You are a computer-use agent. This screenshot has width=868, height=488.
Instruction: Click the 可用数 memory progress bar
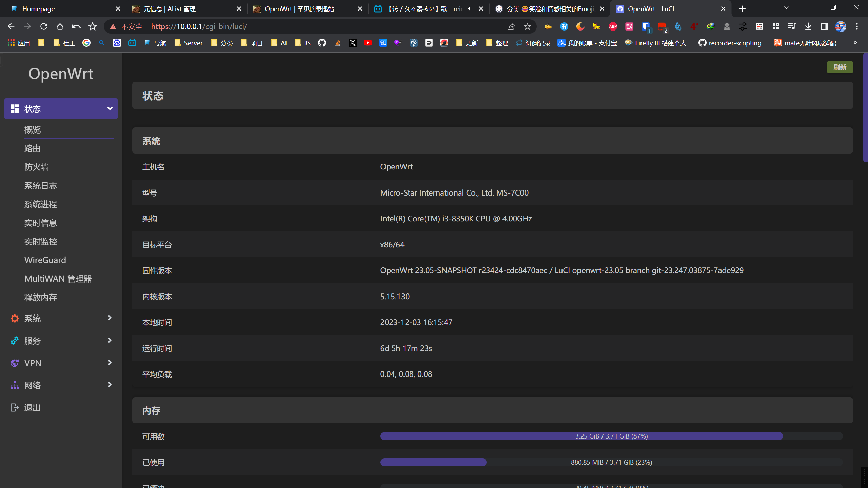[611, 436]
